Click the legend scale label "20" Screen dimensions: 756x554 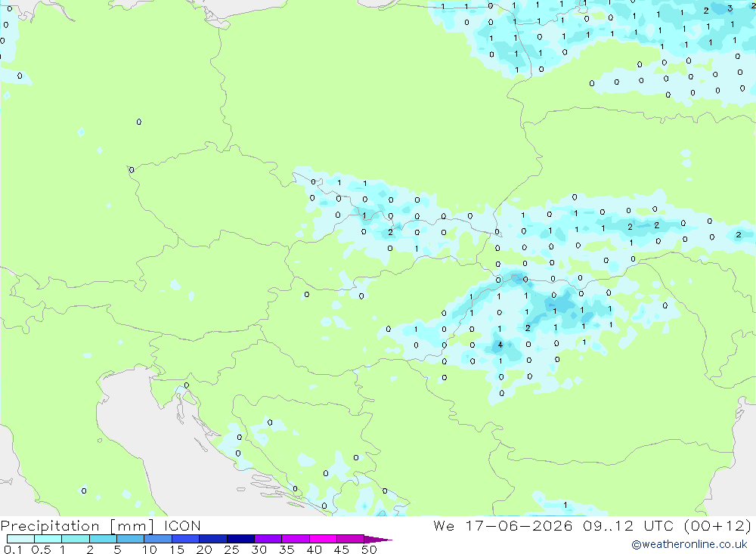coord(204,549)
